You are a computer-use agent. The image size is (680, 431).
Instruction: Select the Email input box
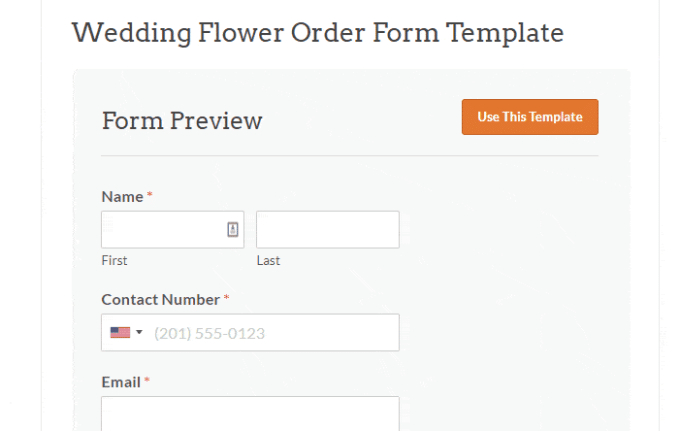click(250, 414)
